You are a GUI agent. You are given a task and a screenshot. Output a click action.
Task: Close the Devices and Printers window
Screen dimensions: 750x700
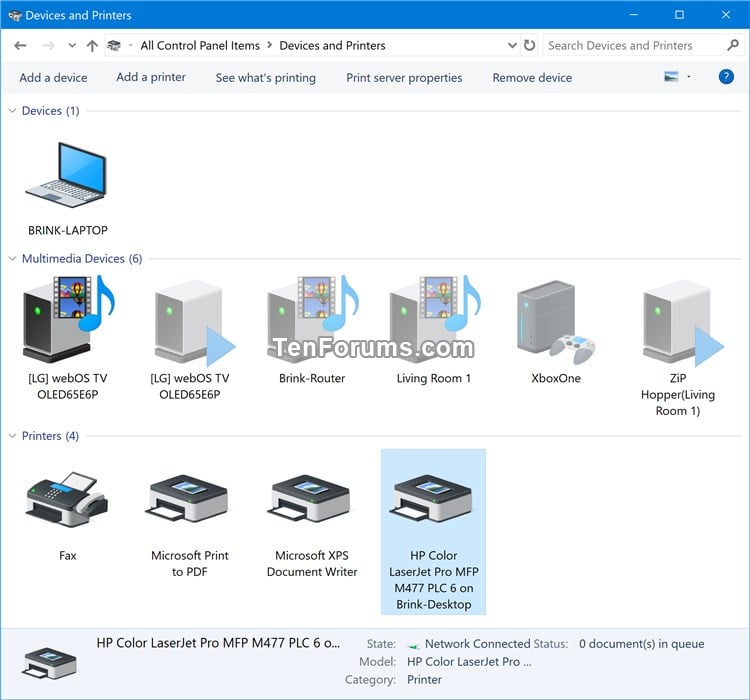pyautogui.click(x=726, y=15)
